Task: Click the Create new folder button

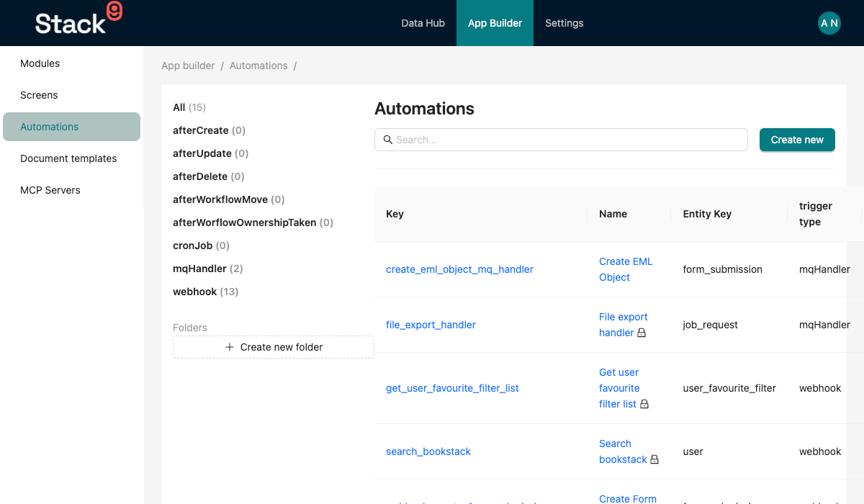Action: pyautogui.click(x=274, y=347)
